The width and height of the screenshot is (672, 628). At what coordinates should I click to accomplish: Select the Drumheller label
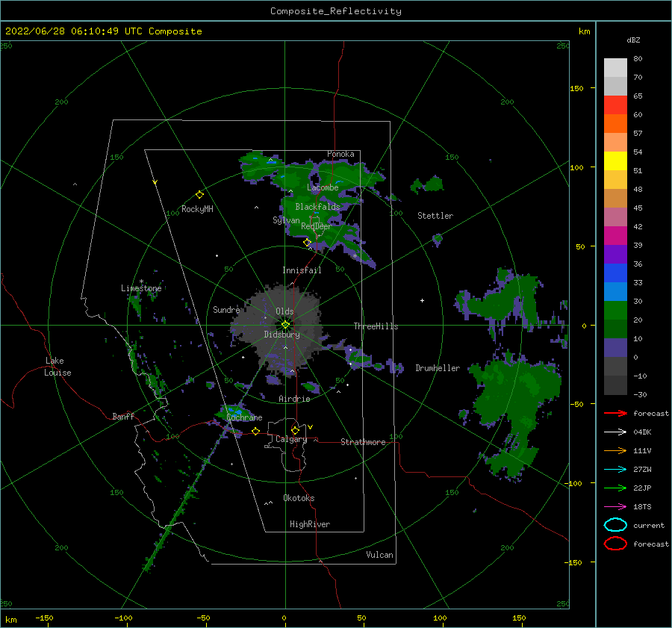[437, 368]
